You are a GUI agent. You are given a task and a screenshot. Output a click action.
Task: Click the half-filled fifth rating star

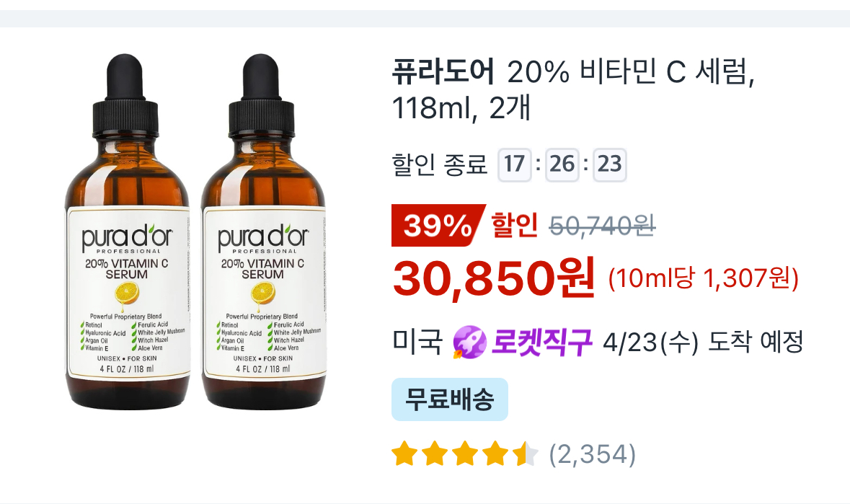(526, 454)
